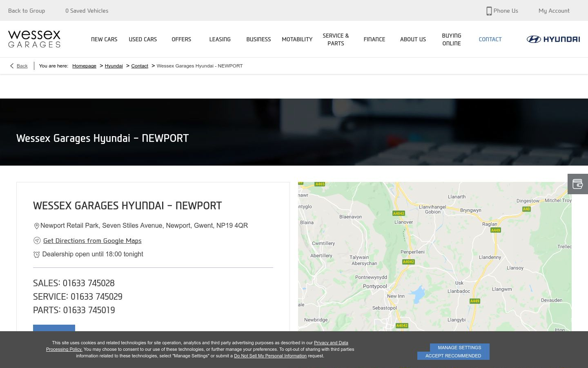Click Phone Us in top bar
This screenshot has width=588, height=368.
[506, 11]
